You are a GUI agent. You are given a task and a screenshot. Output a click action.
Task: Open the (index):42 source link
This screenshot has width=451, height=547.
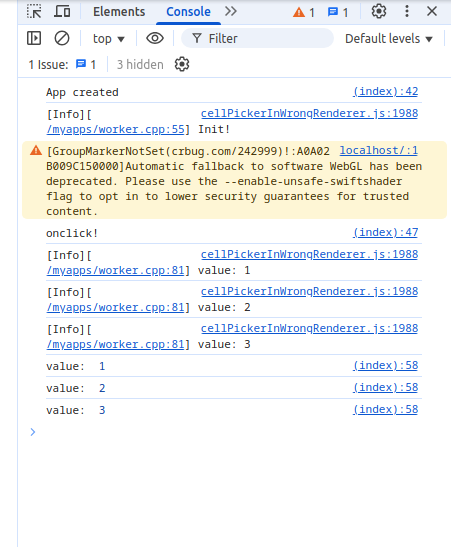[x=385, y=91]
